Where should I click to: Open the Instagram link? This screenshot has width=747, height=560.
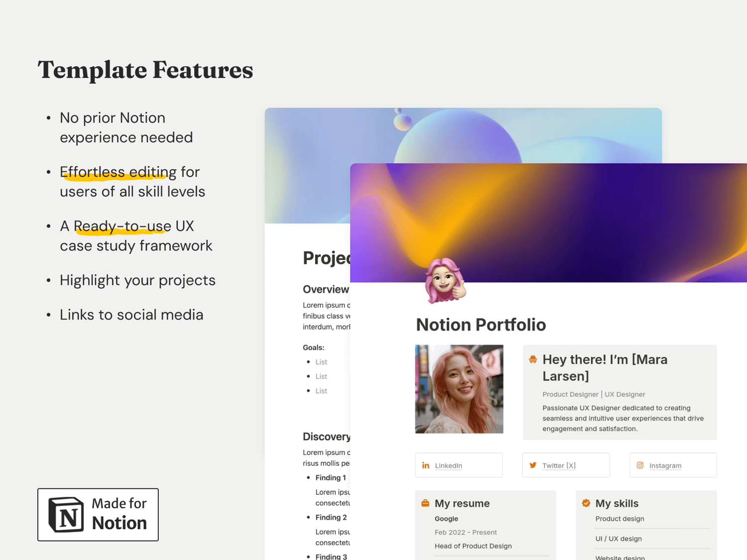click(665, 466)
